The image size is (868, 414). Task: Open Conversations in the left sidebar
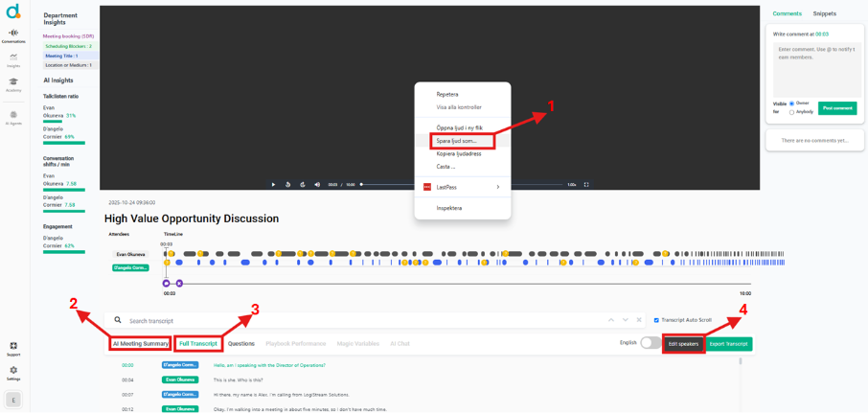(13, 34)
